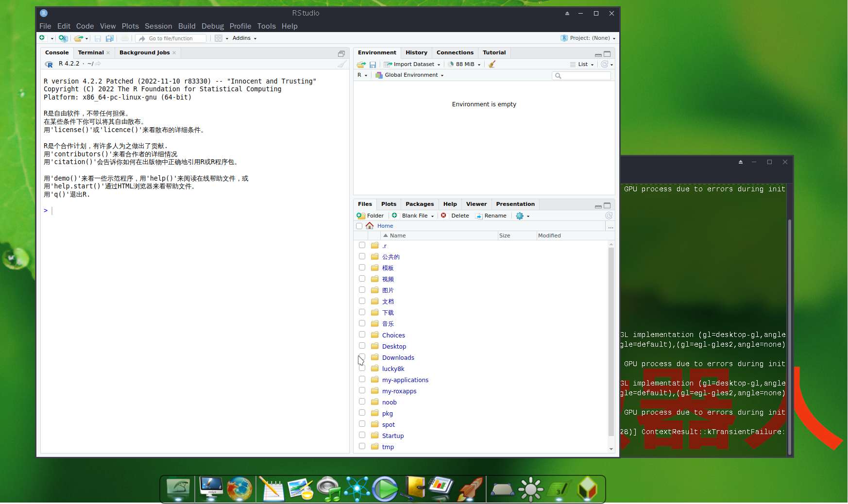848x504 pixels.
Task: Open Firefox from the dock
Action: click(240, 489)
